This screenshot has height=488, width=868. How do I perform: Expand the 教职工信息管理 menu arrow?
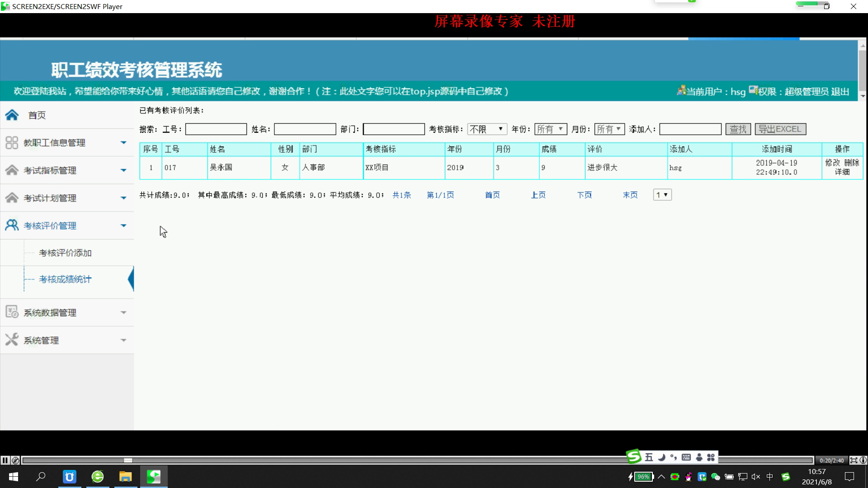[123, 143]
